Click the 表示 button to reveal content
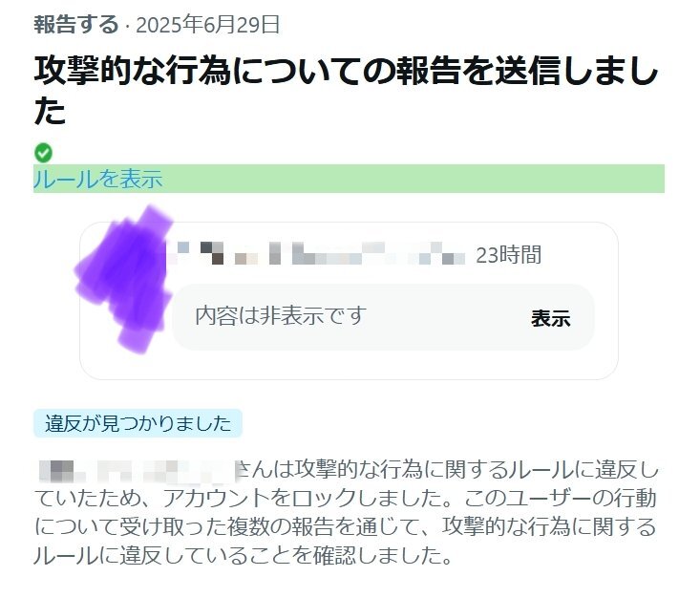Viewport: 700px width, 598px height. (550, 318)
